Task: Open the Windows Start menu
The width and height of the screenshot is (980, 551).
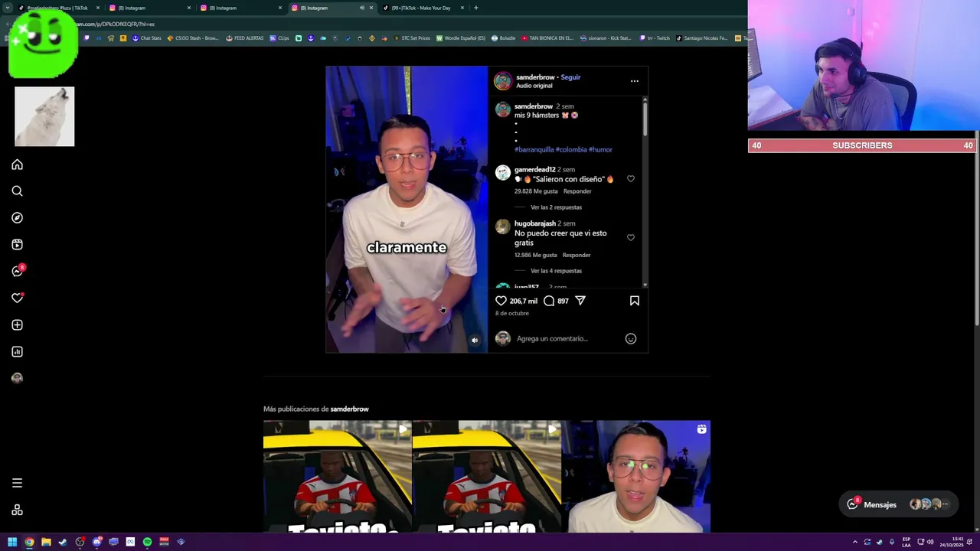Action: pyautogui.click(x=12, y=542)
